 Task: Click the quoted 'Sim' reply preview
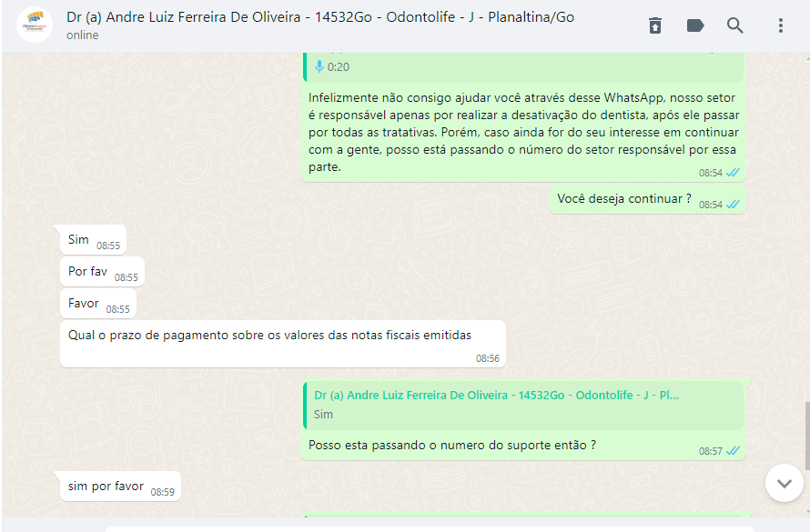pos(522,406)
